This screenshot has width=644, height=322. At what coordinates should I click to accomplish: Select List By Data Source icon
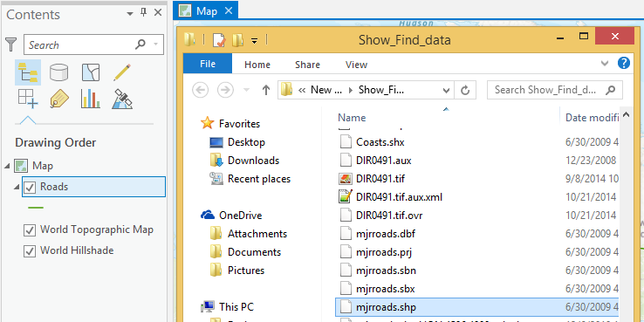tap(59, 72)
